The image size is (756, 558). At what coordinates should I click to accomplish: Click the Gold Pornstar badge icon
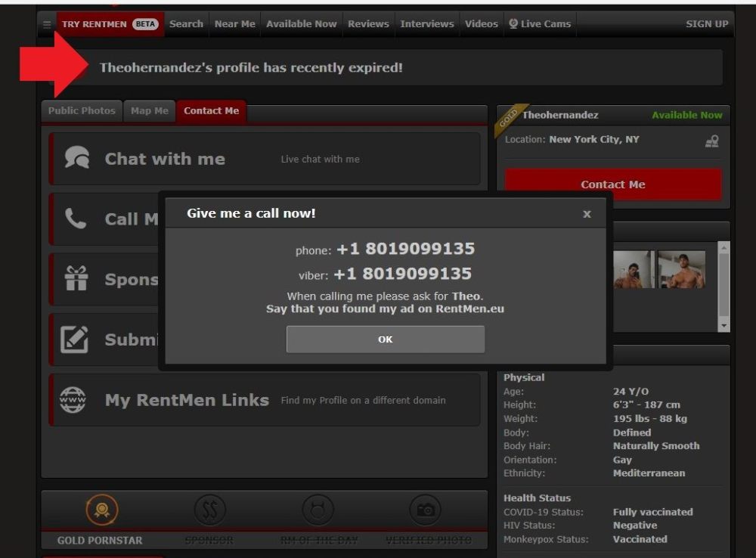tap(101, 511)
